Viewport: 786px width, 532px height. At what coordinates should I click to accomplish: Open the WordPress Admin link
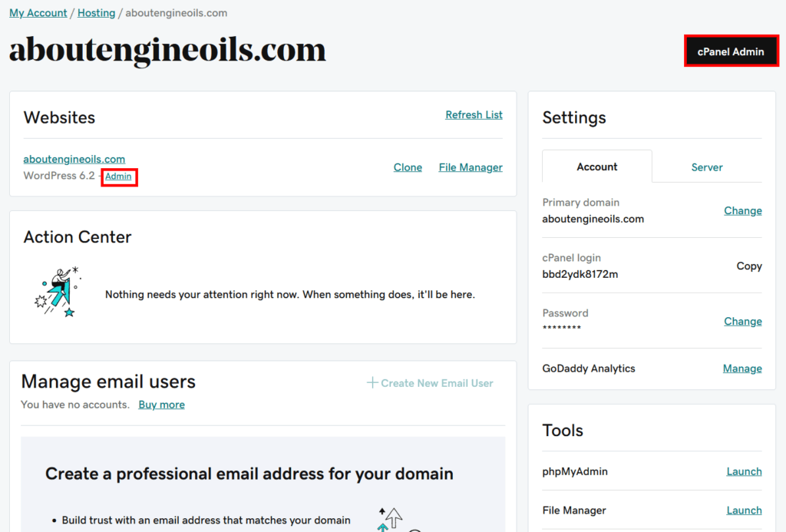click(118, 177)
